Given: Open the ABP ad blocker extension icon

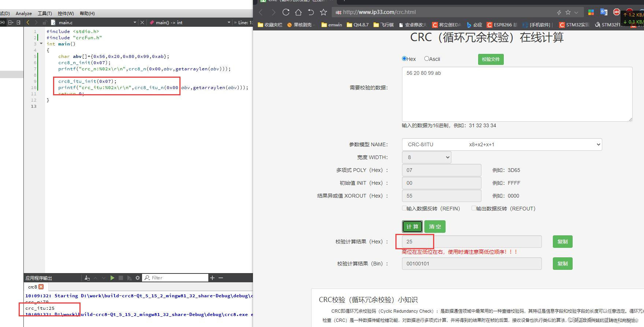Looking at the screenshot, I should pyautogui.click(x=617, y=12).
